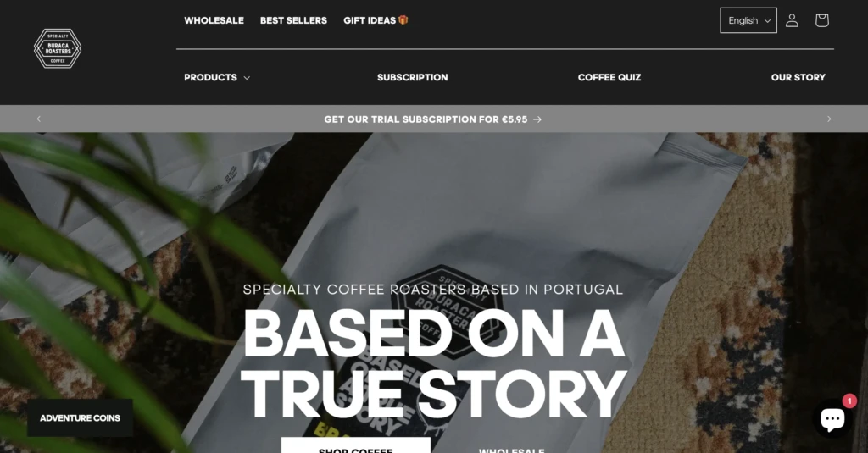Show previous announcement with left arrow
Screen dimensions: 868x453
[39, 119]
